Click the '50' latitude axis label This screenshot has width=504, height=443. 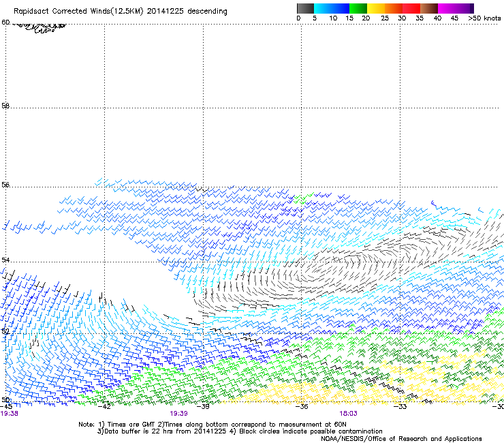click(x=5, y=399)
